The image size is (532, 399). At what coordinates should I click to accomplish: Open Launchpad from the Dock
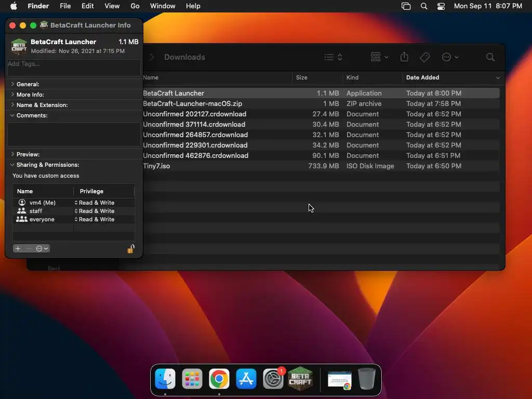pyautogui.click(x=192, y=379)
